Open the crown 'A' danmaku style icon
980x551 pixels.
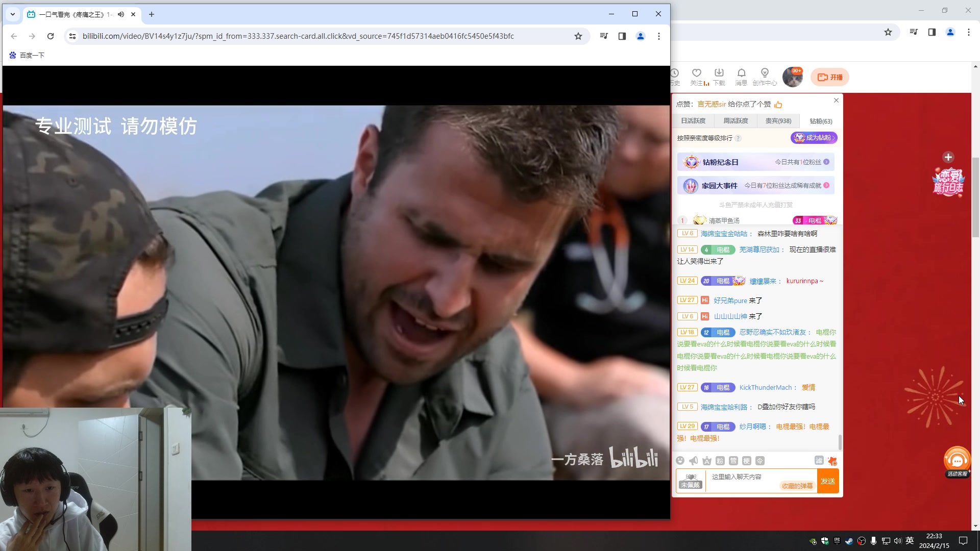click(x=707, y=461)
